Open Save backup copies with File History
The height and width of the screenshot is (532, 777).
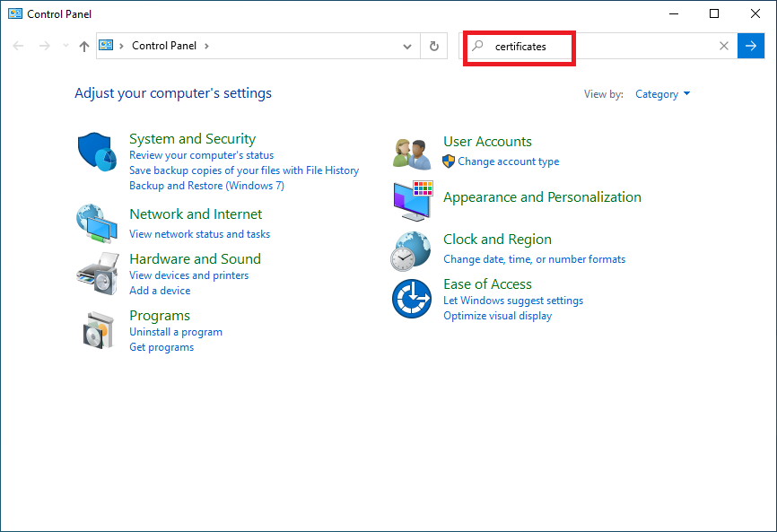(244, 170)
